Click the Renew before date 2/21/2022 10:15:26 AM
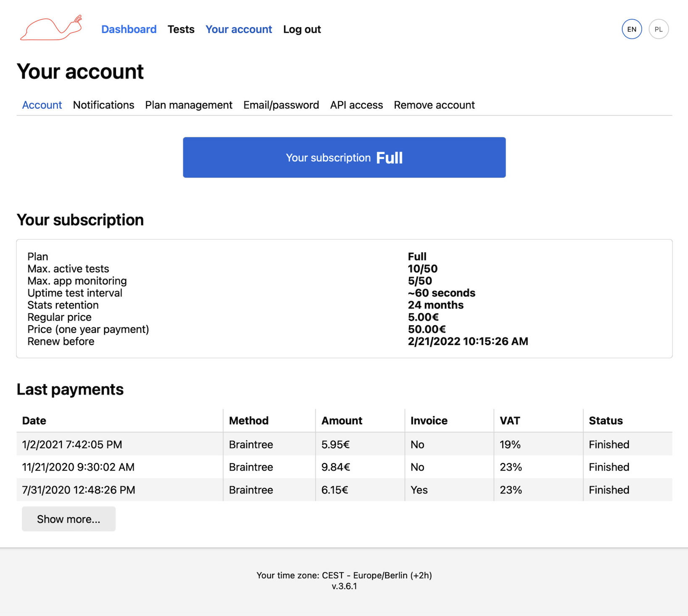Image resolution: width=688 pixels, height=616 pixels. point(468,341)
